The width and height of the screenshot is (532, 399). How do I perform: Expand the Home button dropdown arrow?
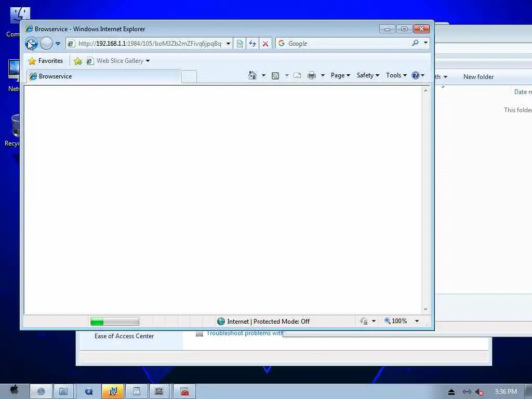[x=263, y=75]
